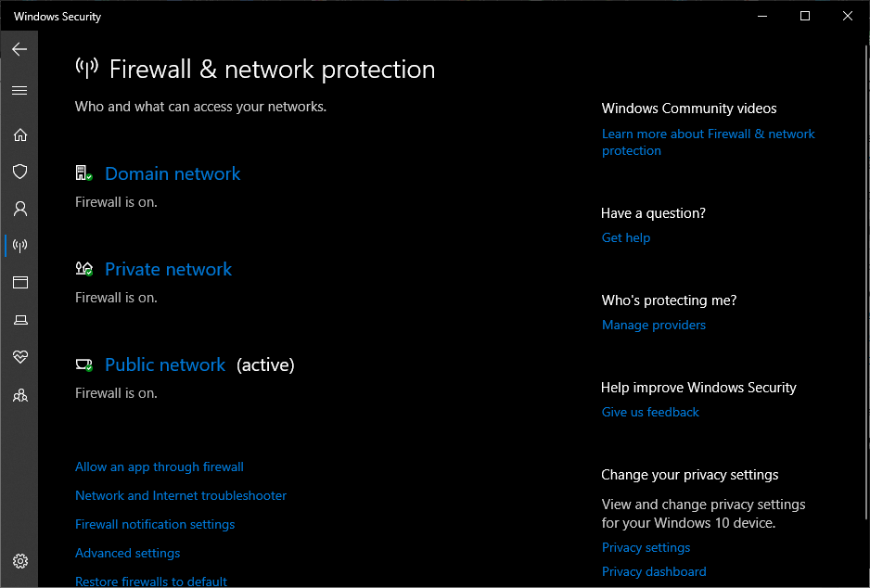Open Account protection person icon
The image size is (870, 588).
click(19, 209)
